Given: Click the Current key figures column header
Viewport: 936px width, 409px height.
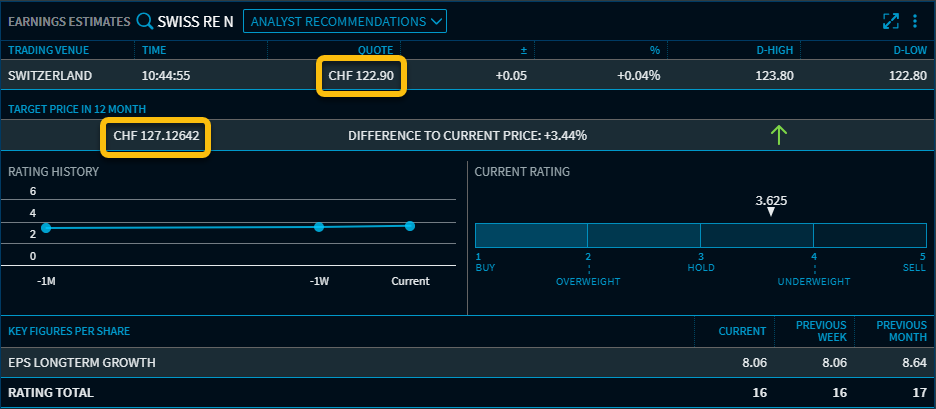Looking at the screenshot, I should [x=742, y=331].
